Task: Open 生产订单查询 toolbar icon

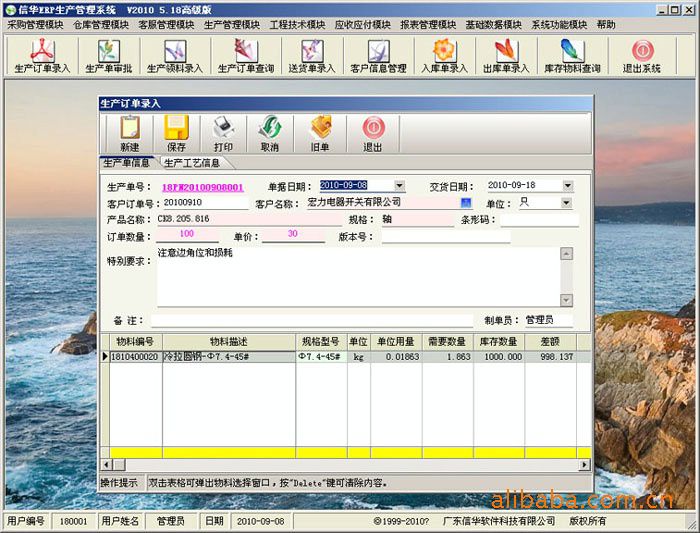Action: click(246, 56)
